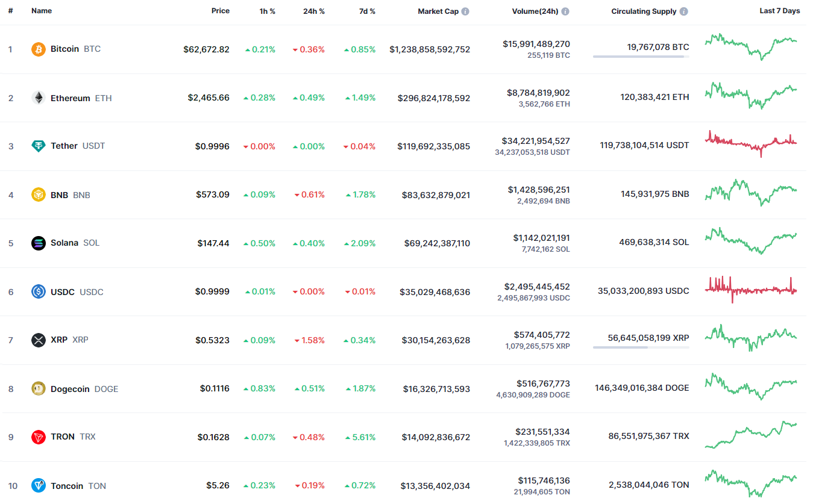Viewport: 816px width, 504px height.
Task: Open Toncoin 7-day sparkline chart
Action: [751, 484]
